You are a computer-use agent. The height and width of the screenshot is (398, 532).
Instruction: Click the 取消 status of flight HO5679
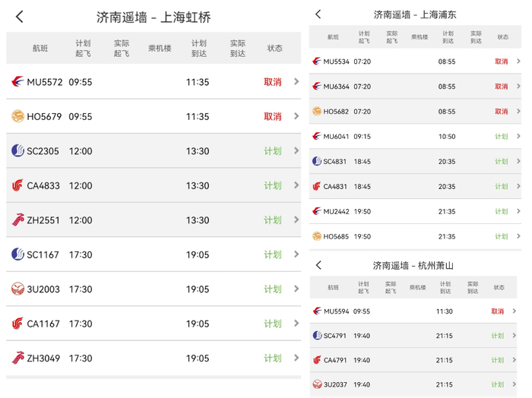tap(273, 116)
